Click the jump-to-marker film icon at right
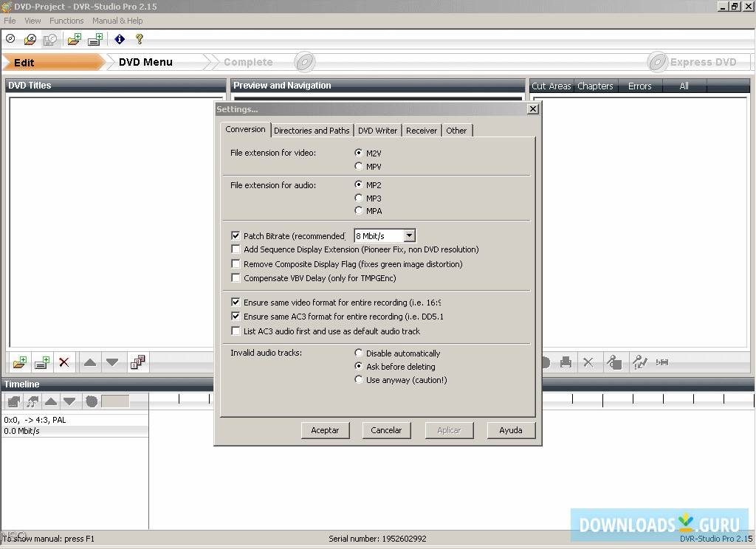Image resolution: width=756 pixels, height=549 pixels. pyautogui.click(x=662, y=362)
